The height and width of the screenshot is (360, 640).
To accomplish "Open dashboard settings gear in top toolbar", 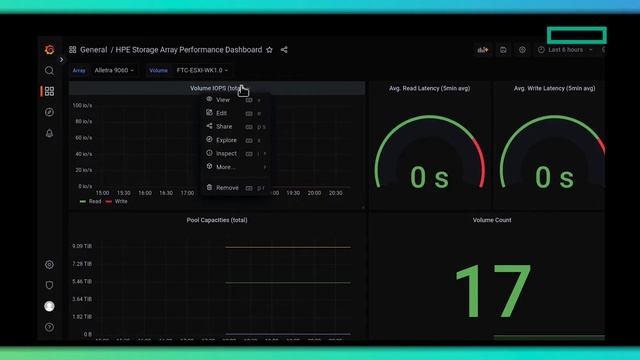I will pos(522,50).
